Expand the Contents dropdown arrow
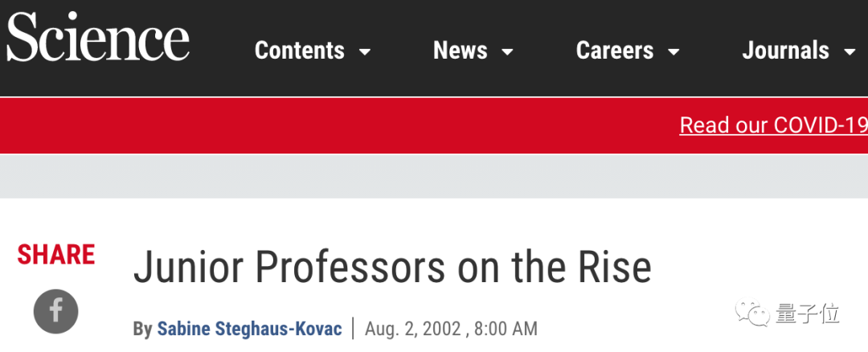This screenshot has height=352, width=868. tap(365, 52)
